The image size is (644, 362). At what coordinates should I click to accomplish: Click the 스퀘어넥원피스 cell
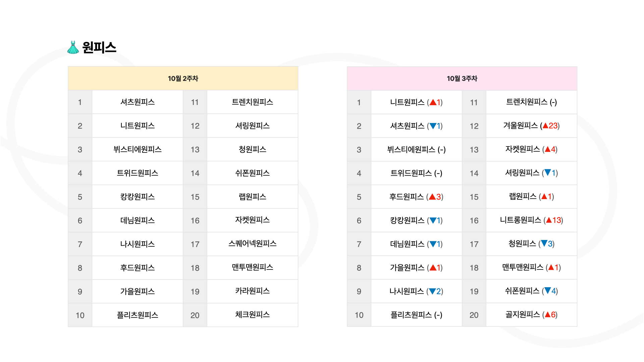point(253,244)
